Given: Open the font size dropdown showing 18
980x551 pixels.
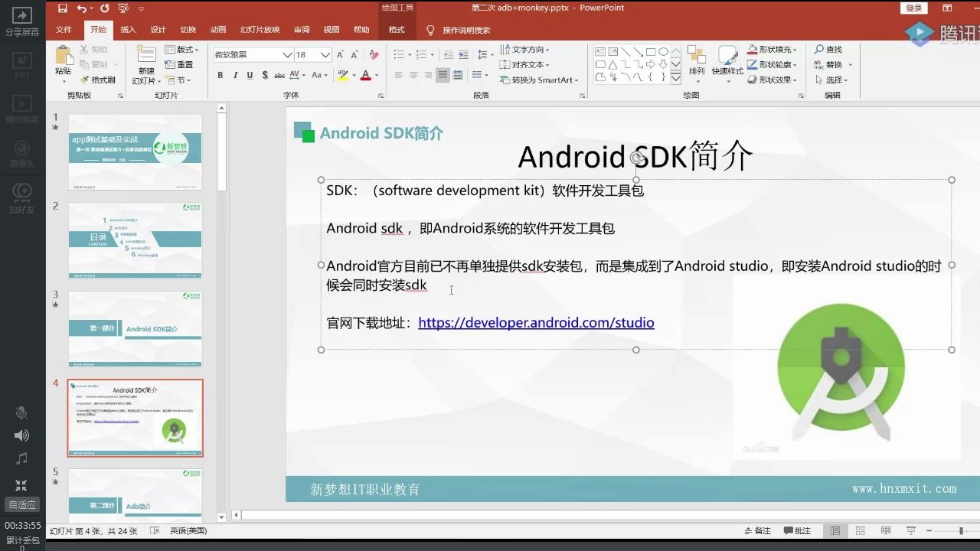Looking at the screenshot, I should click(x=325, y=55).
